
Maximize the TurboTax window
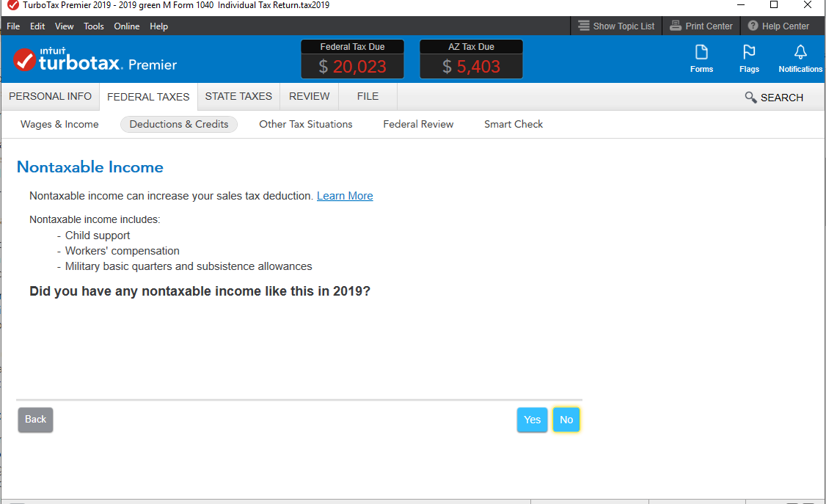[x=774, y=5]
